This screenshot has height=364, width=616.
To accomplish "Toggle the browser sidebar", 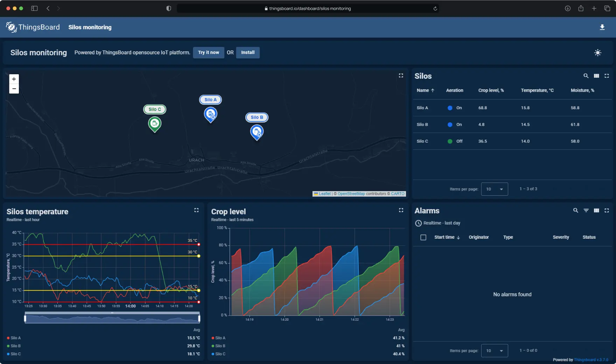I will point(34,8).
